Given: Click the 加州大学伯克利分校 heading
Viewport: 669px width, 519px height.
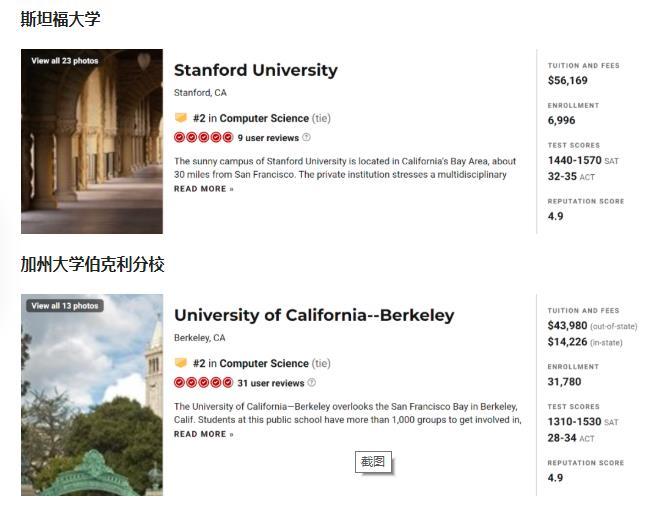Looking at the screenshot, I should coord(92,264).
